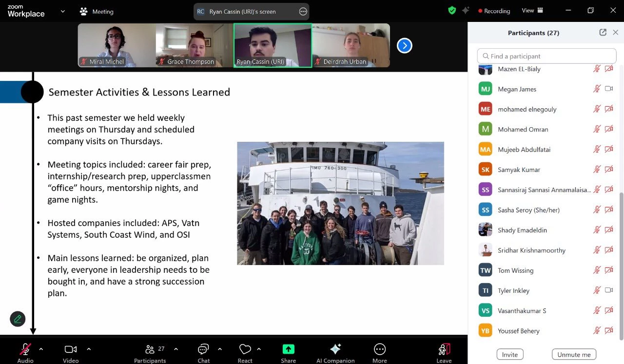Viewport: 624px width, 364px height.
Task: Open the View layout menu
Action: coord(532,11)
